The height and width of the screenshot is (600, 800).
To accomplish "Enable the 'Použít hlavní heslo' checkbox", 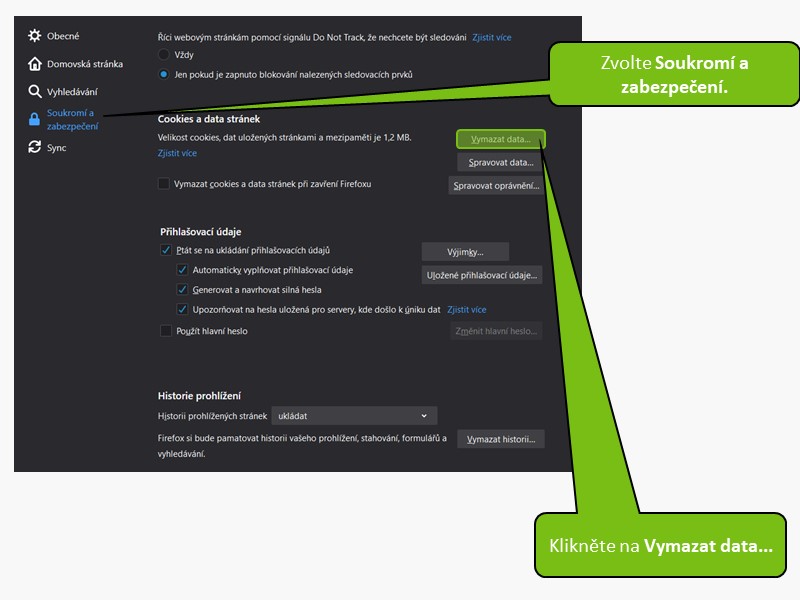I will pyautogui.click(x=166, y=331).
